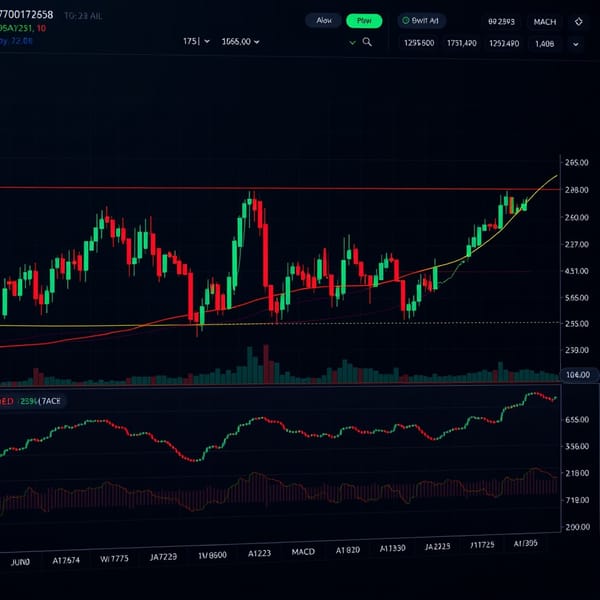Click the MACD label on the time axis
600x600 pixels.
[303, 552]
